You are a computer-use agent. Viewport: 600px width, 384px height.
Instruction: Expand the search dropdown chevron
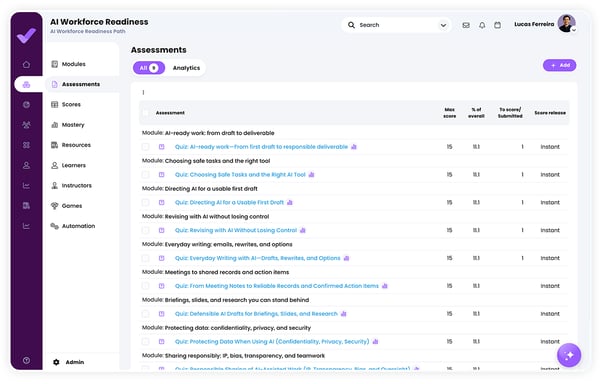(x=443, y=25)
